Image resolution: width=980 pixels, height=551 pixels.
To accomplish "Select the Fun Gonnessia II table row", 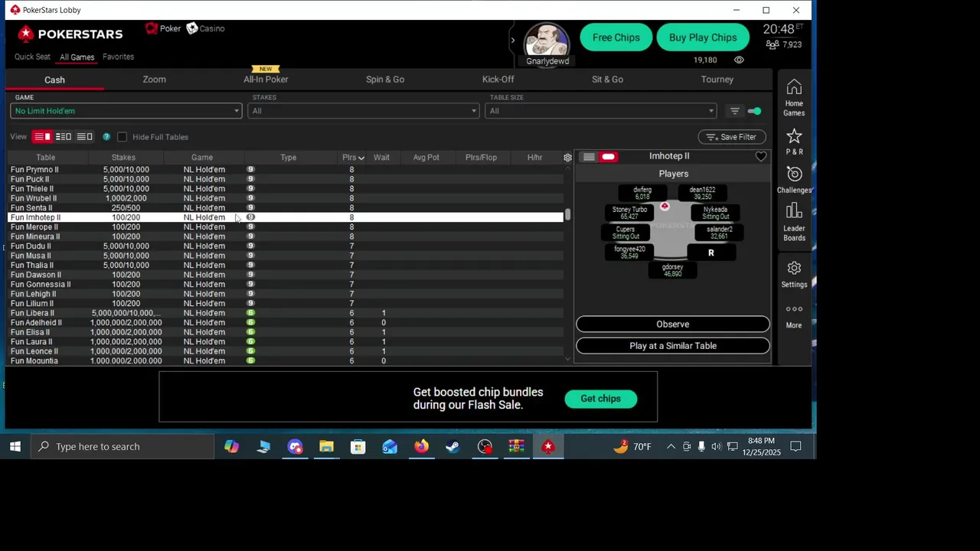I will point(285,285).
